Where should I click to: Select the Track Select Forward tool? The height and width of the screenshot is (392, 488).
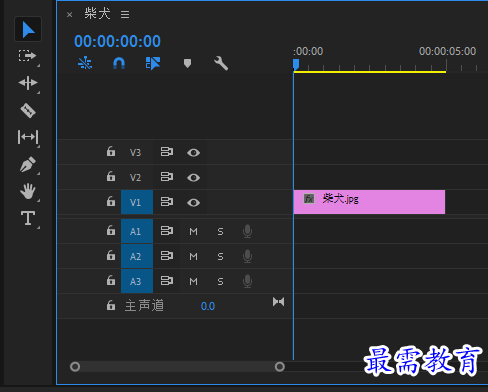(x=27, y=56)
